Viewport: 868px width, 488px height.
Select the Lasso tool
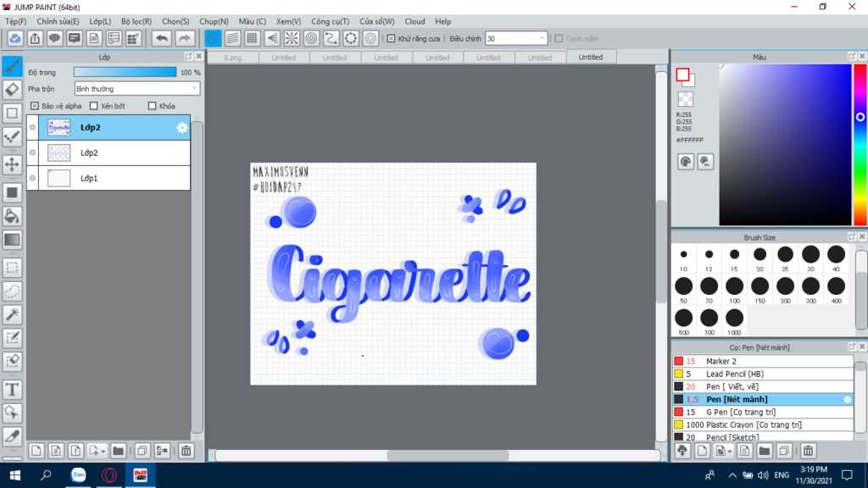12,291
